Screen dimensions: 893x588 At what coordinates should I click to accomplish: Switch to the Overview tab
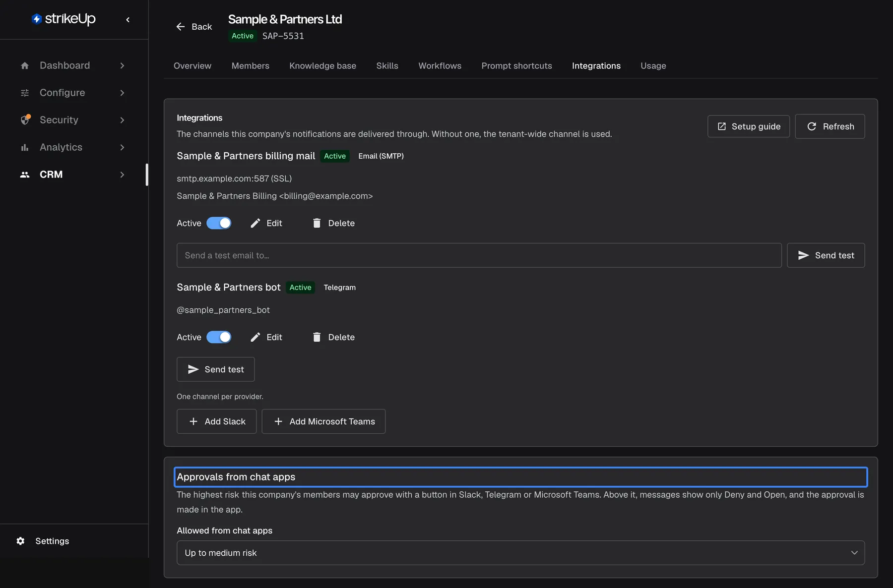pos(192,66)
